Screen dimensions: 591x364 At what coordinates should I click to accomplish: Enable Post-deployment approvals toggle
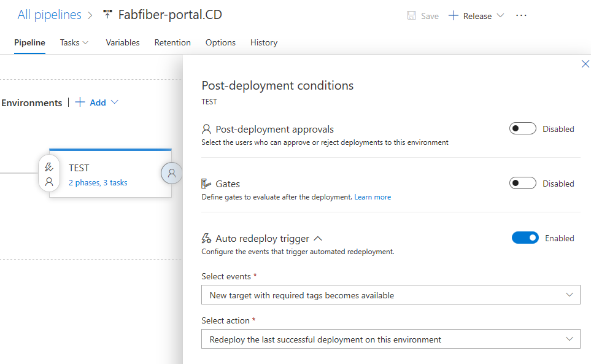(x=522, y=129)
